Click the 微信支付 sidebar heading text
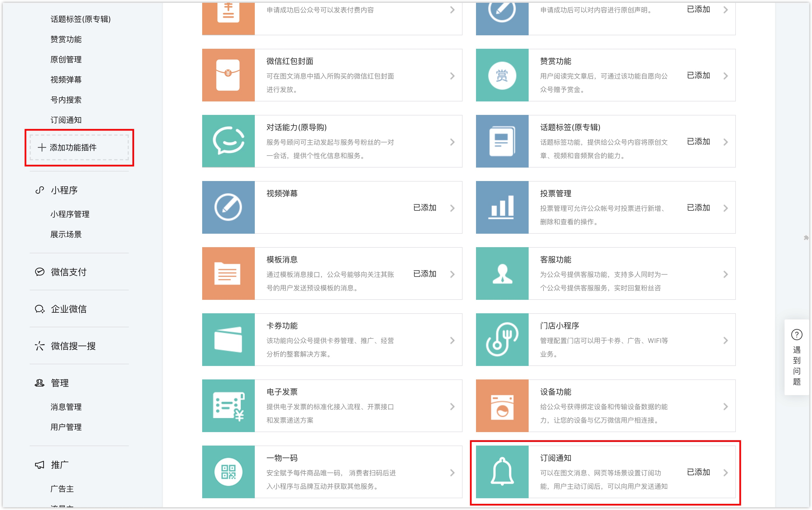812x510 pixels. click(x=69, y=272)
